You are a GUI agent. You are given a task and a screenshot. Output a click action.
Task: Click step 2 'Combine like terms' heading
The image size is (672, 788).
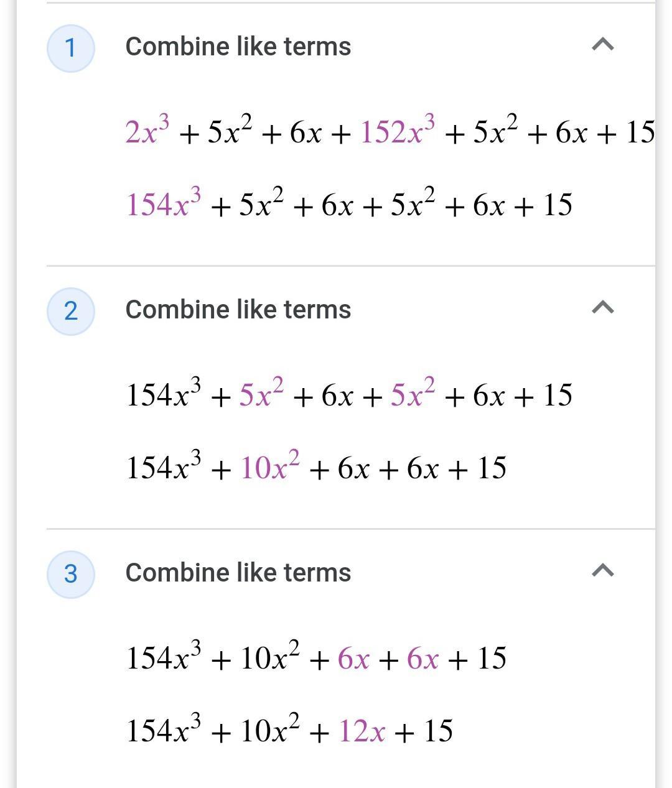[x=238, y=310]
